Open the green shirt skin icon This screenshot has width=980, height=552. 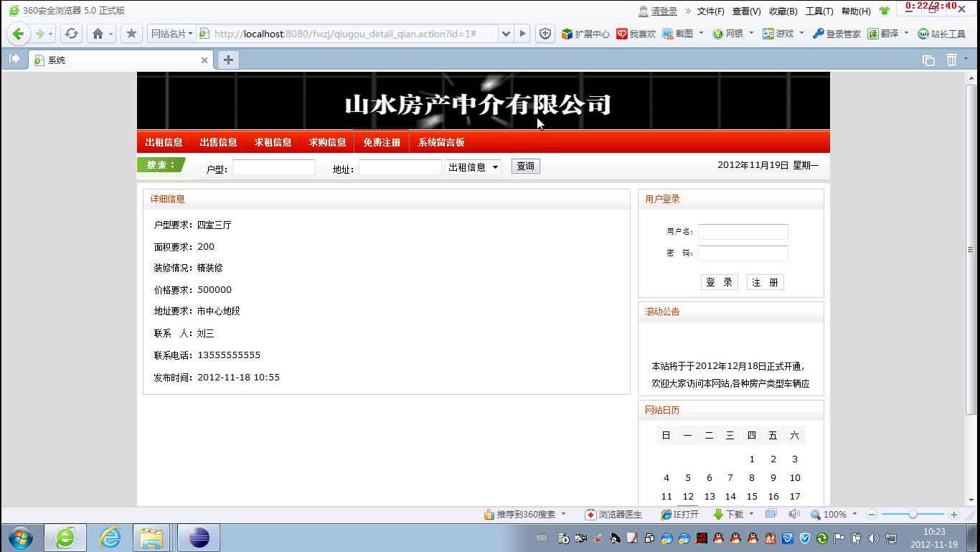884,11
